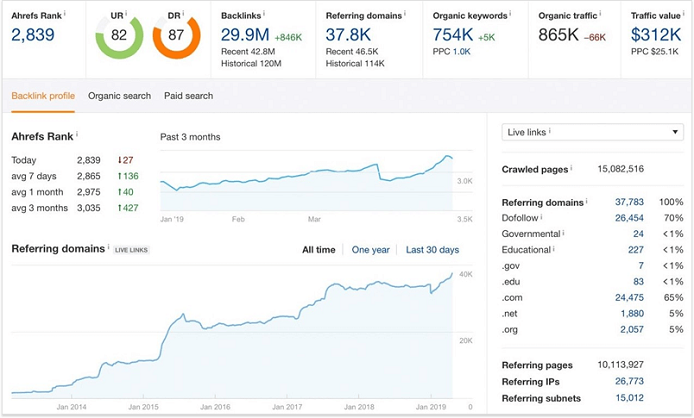The image size is (694, 418).
Task: Open the 37,783 referring domains link
Action: click(628, 202)
